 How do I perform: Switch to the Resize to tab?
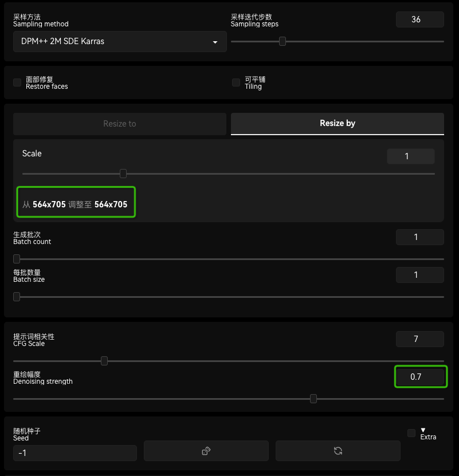119,124
